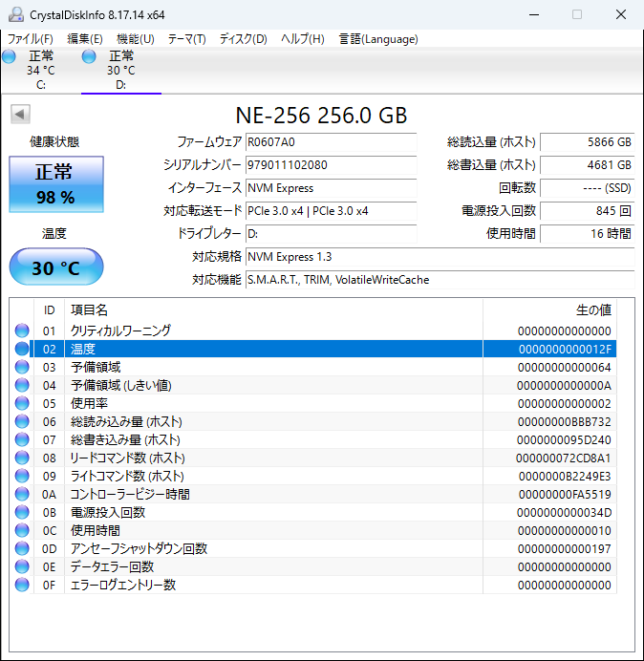Screen dimensions: 644x661
Task: Click status orb for drive C: tab
Action: tap(9, 56)
